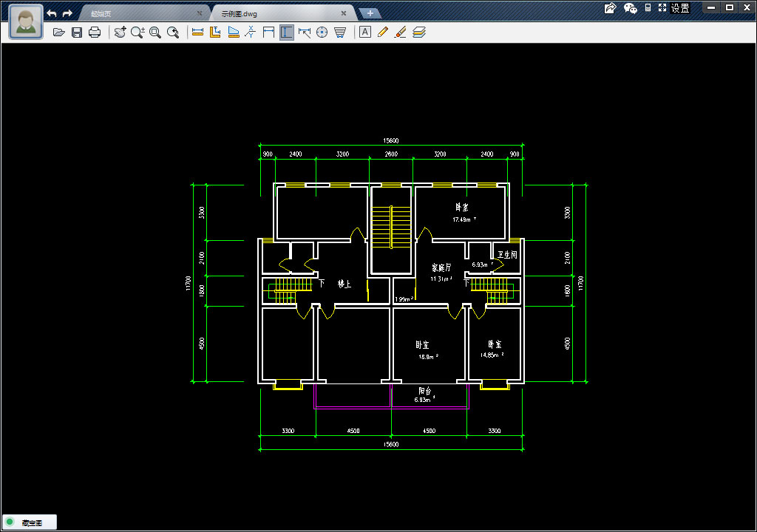This screenshot has width=757, height=532.
Task: Save the drawing with floppy disk icon
Action: click(77, 33)
